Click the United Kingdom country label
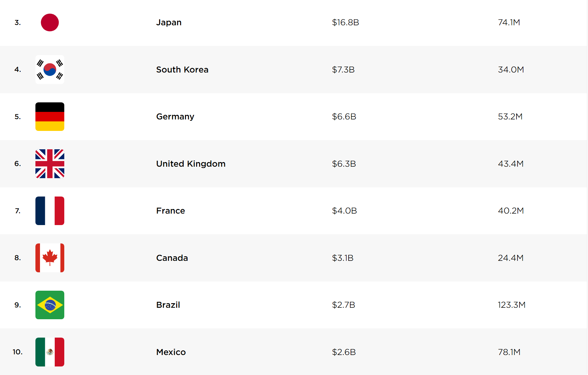The image size is (588, 375). [191, 164]
